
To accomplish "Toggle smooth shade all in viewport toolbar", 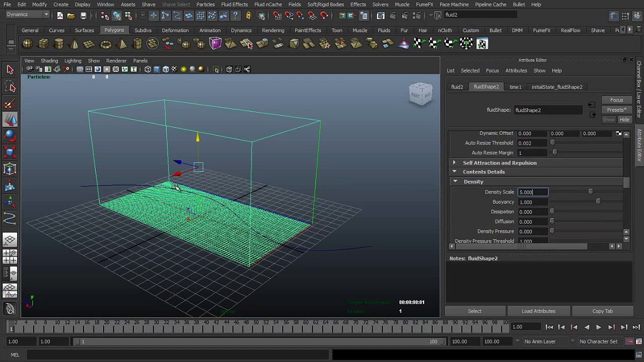I will coord(156,69).
